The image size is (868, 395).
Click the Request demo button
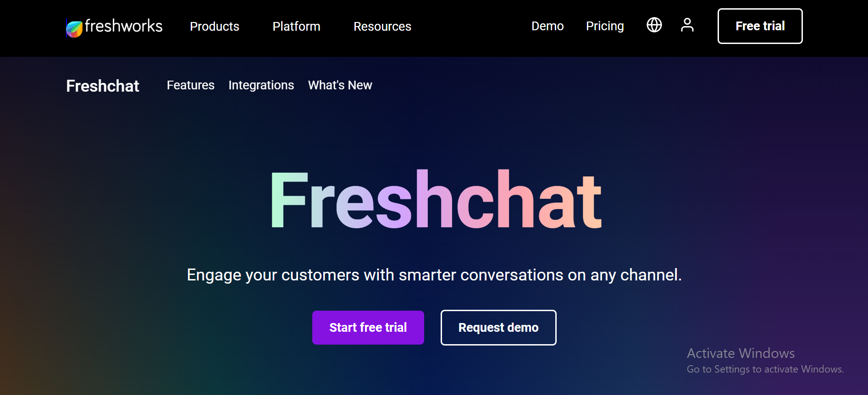click(498, 328)
